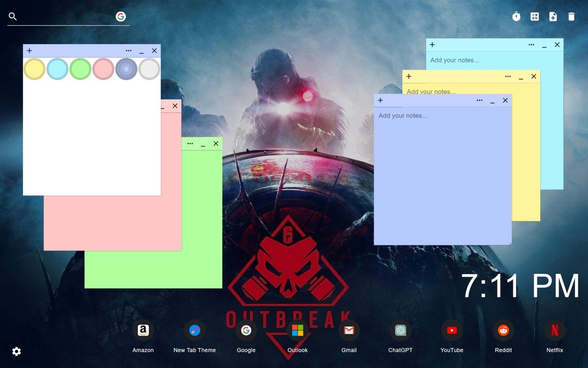Open the Reddit shortcut
The image size is (588, 368).
(503, 330)
